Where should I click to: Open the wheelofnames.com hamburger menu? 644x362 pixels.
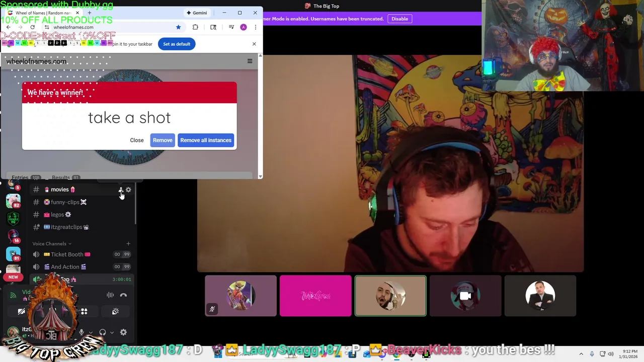coord(250,61)
